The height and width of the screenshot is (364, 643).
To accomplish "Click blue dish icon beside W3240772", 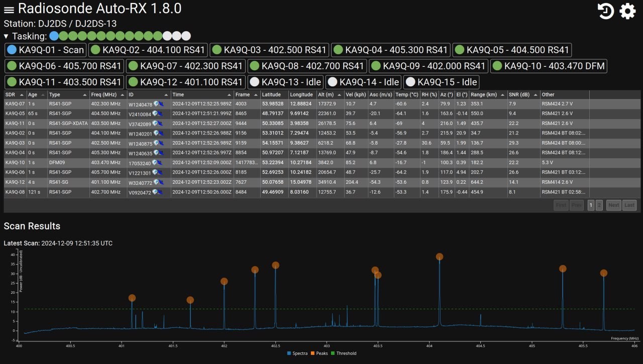I will 161,182.
